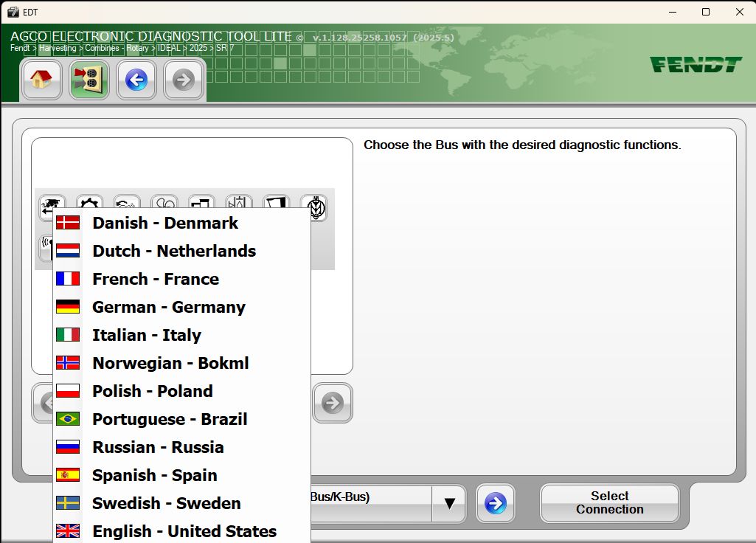This screenshot has width=756, height=543.
Task: Go back with the blue arrow toolbar button
Action: (136, 80)
